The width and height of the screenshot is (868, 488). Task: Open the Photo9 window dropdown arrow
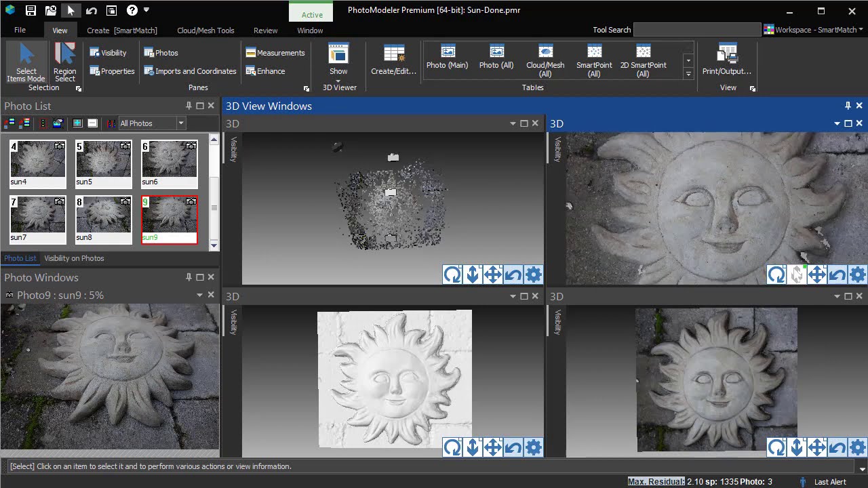(200, 296)
